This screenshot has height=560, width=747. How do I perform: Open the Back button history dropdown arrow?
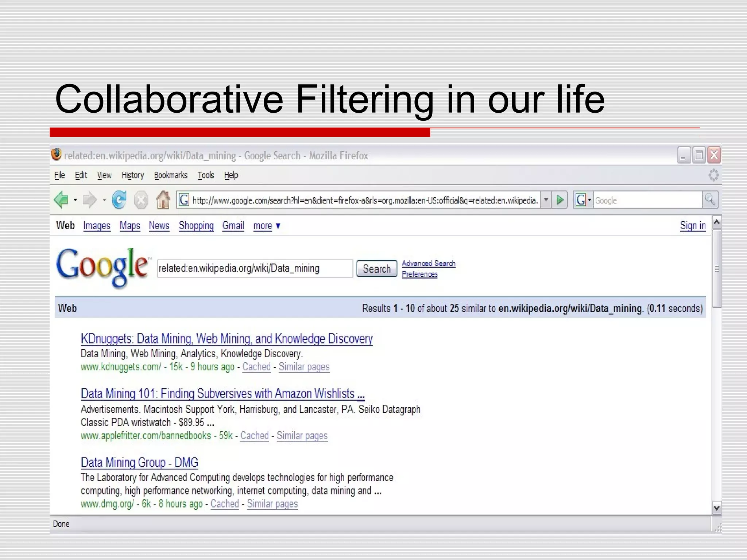(75, 200)
